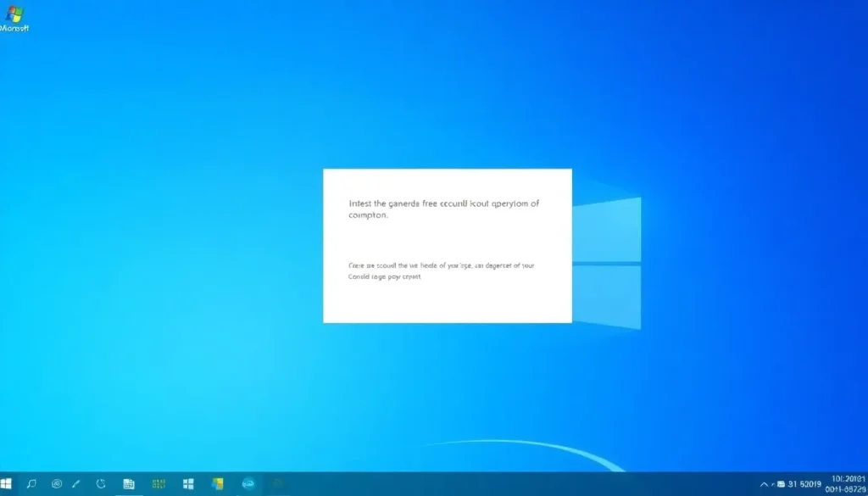Open the green grid taskbar app

159,484
